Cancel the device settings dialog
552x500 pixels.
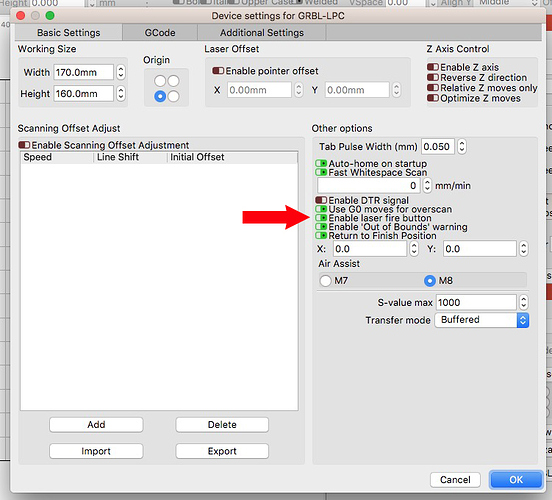(x=455, y=480)
